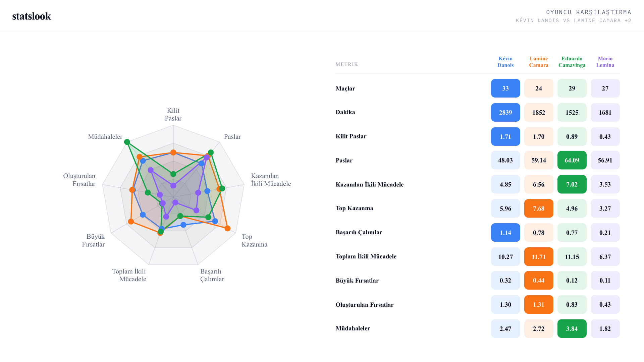Image resolution: width=644 pixels, height=362 pixels.
Task: Click Camara's Top Kazanma value 7.68
Action: (539, 208)
